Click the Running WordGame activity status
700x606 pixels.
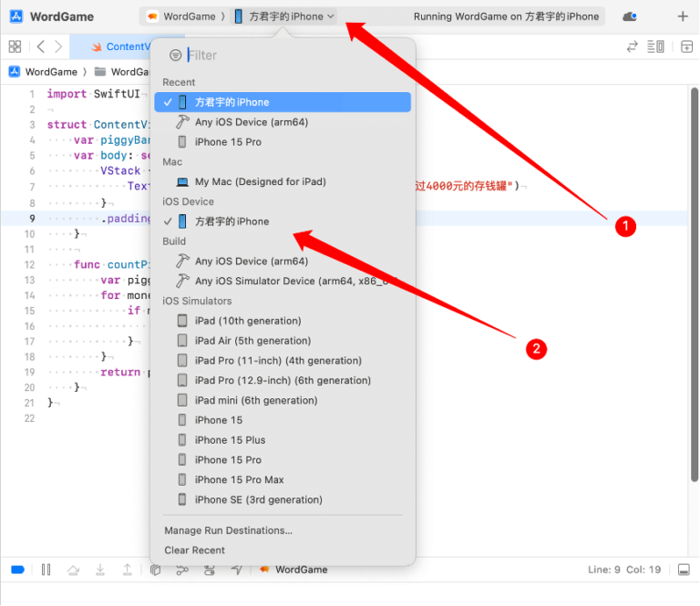[506, 16]
